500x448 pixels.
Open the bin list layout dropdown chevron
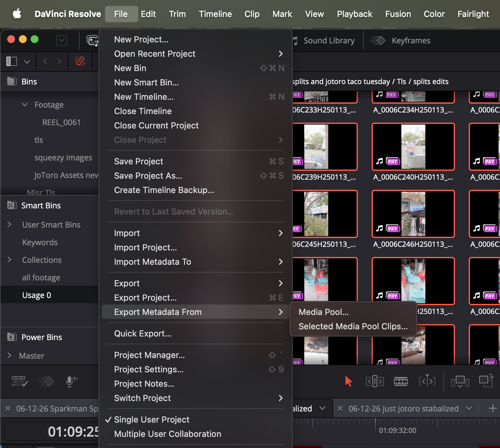click(27, 62)
